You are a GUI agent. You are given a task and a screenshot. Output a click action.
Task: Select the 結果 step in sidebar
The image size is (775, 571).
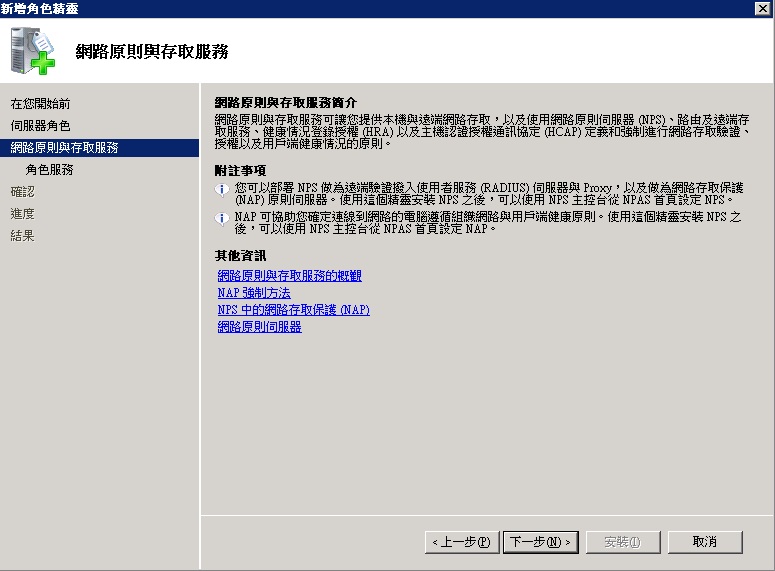point(23,236)
